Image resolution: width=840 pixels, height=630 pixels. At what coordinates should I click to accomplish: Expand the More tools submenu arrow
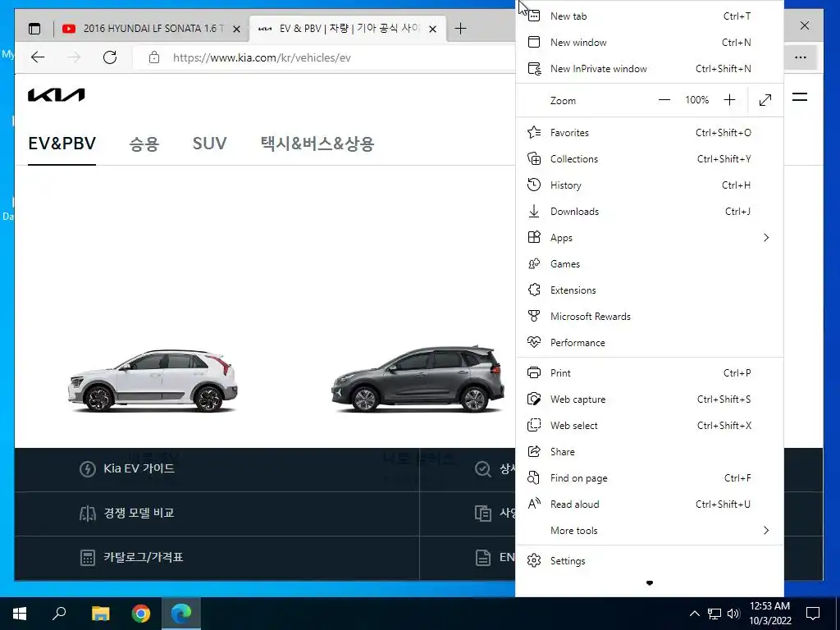766,531
